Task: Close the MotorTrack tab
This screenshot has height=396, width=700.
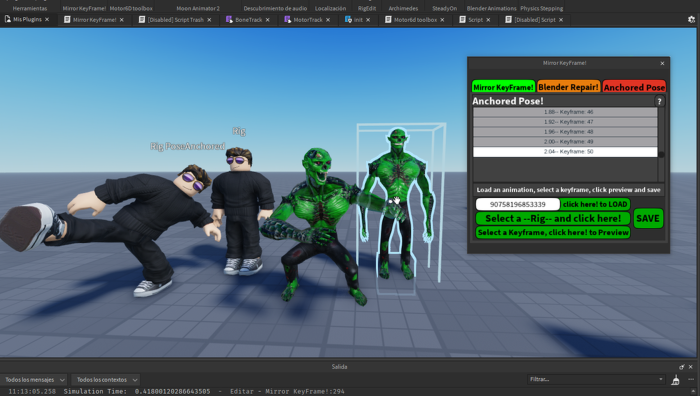Action: click(328, 20)
